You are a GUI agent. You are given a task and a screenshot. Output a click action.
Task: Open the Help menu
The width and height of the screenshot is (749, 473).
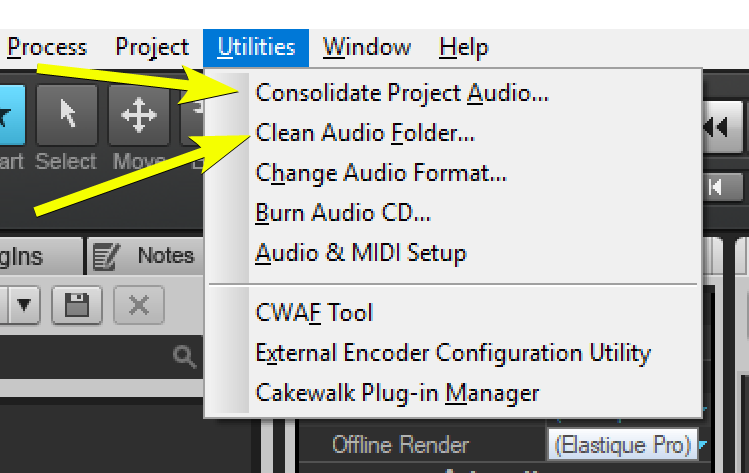tap(463, 47)
